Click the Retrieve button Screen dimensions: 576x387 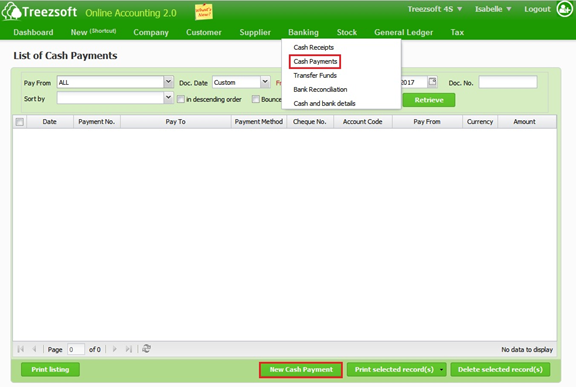tap(429, 100)
